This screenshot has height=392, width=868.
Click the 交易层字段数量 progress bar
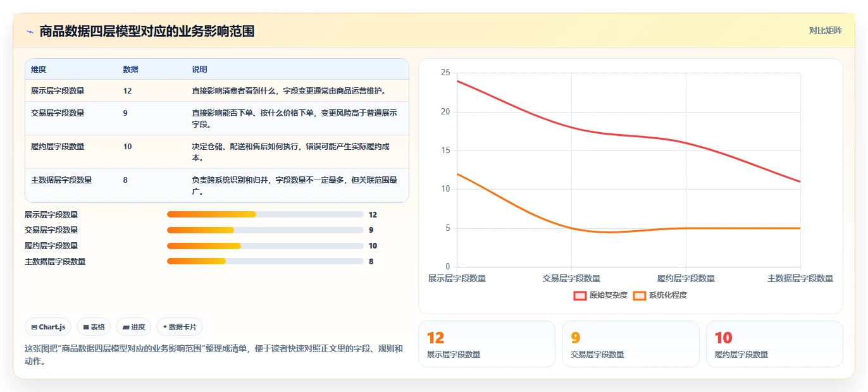(265, 230)
